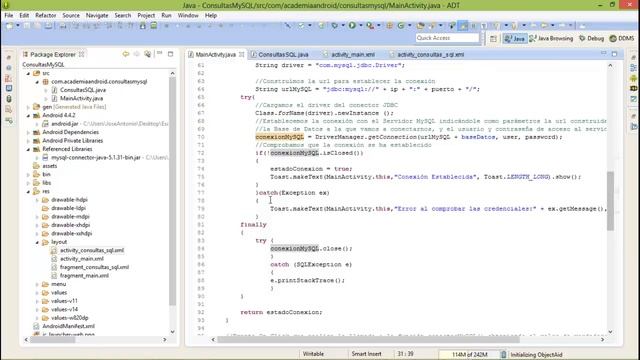Click the Package Explorer vertical scrollbar
This screenshot has height=360, width=640.
(x=172, y=191)
